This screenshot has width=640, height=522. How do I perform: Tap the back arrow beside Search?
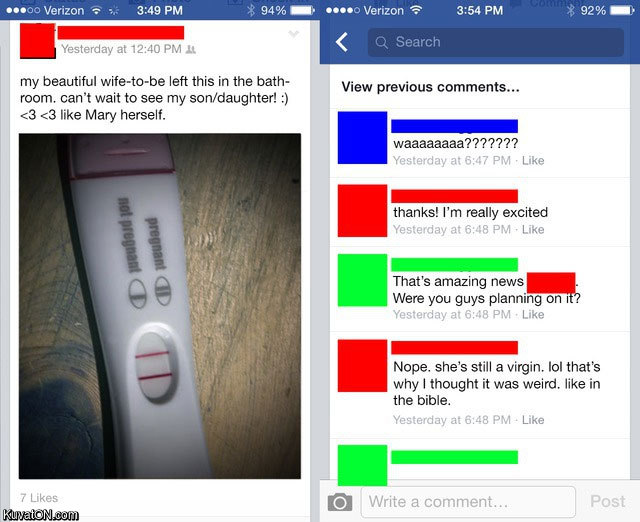342,42
